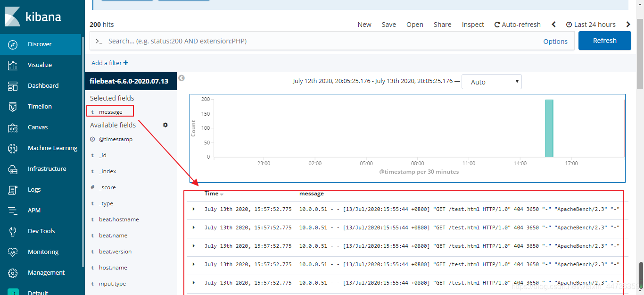Expand fourth log row triangle
The image size is (644, 295).
pos(193,264)
